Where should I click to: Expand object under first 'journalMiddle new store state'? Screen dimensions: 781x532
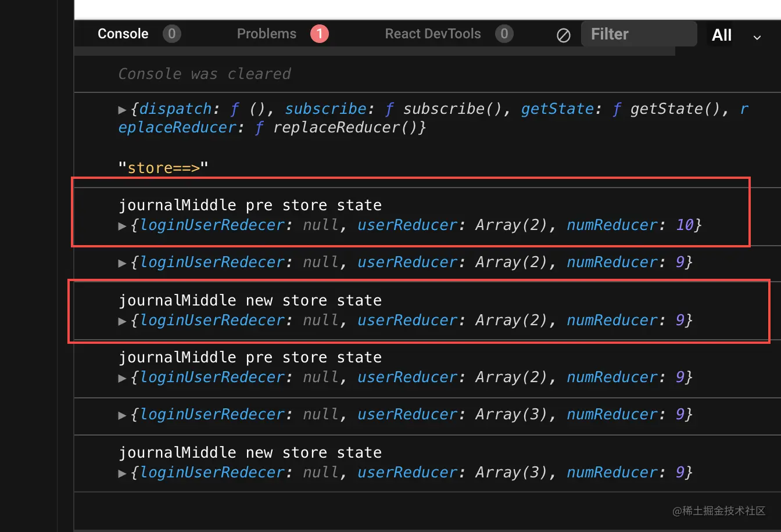[x=122, y=321]
